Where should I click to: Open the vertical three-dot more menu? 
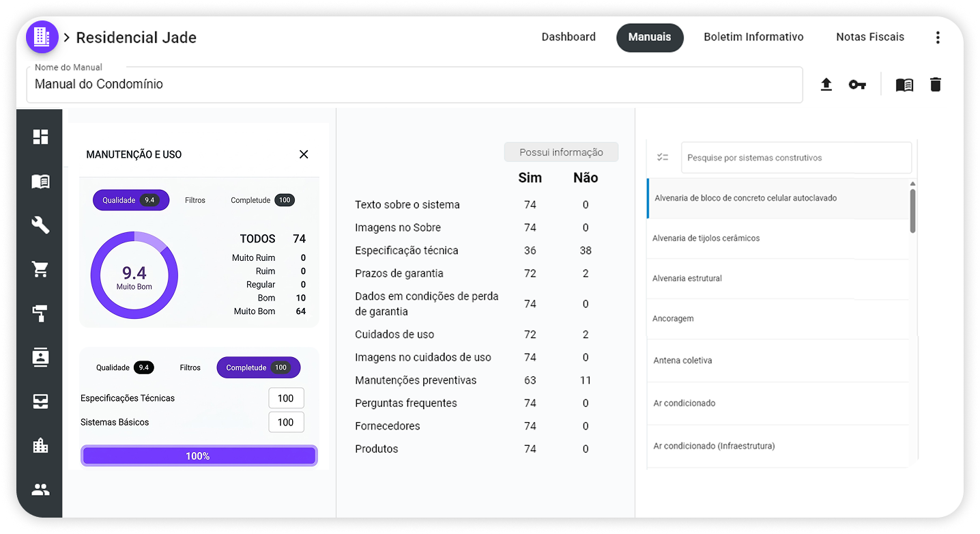(x=938, y=38)
